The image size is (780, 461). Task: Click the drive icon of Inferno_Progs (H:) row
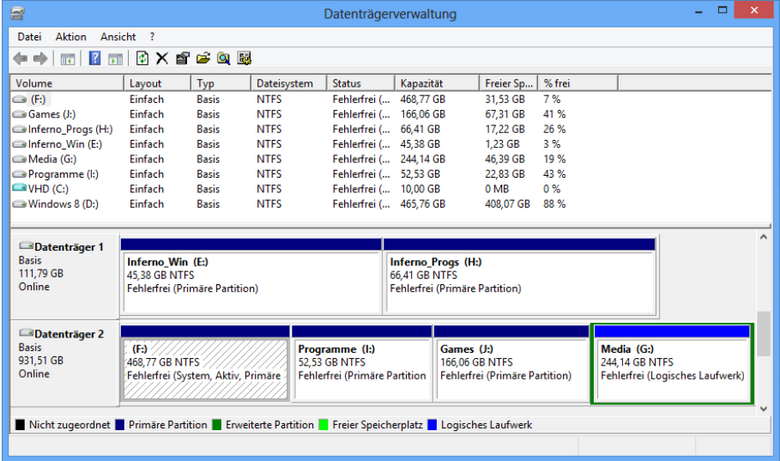tap(19, 129)
